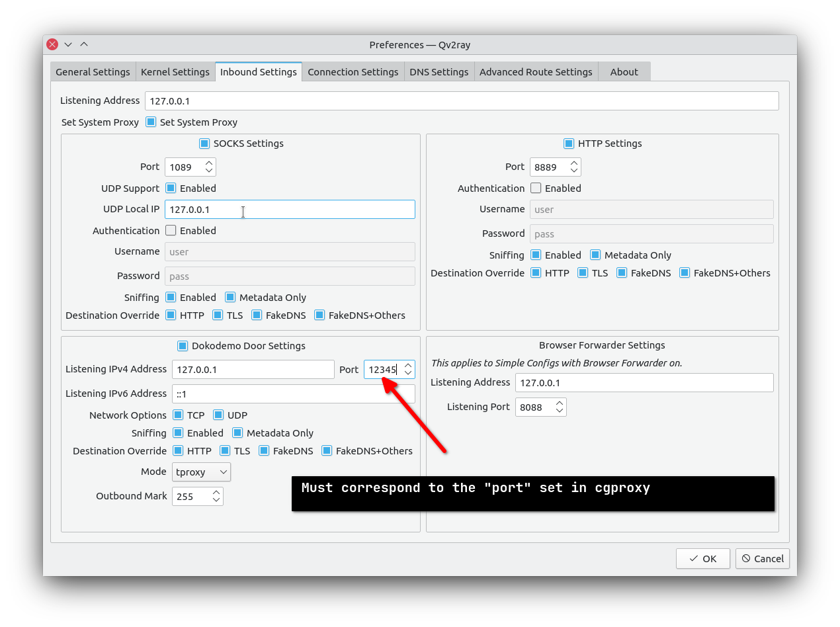Disable UDP Support in SOCKS settings

[x=171, y=188]
